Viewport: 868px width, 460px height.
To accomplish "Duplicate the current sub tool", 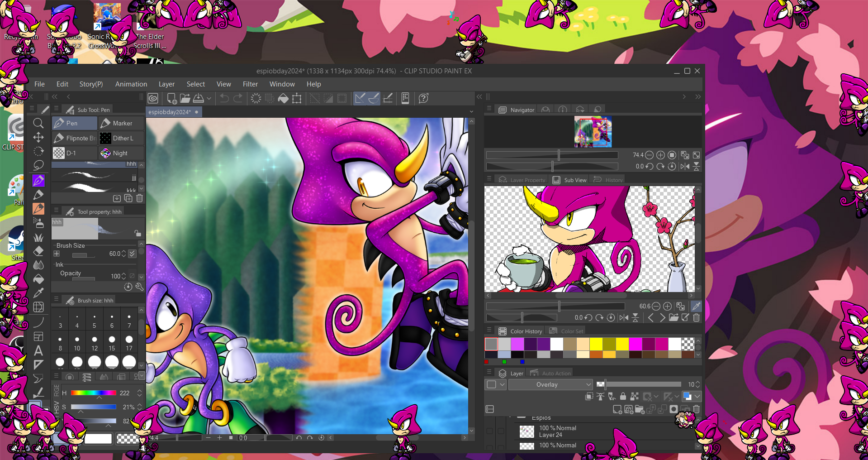I will [x=128, y=198].
